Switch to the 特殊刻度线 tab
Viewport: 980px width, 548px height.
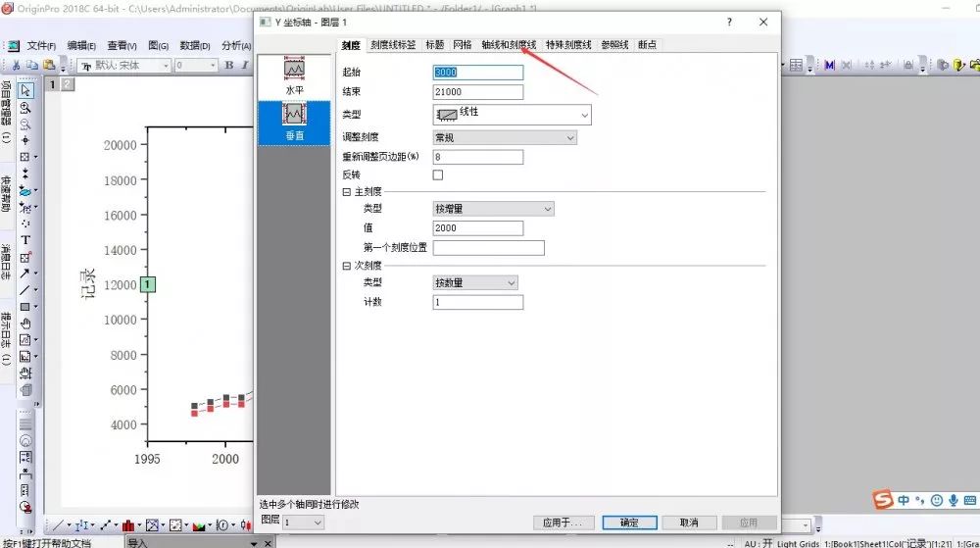coord(568,45)
